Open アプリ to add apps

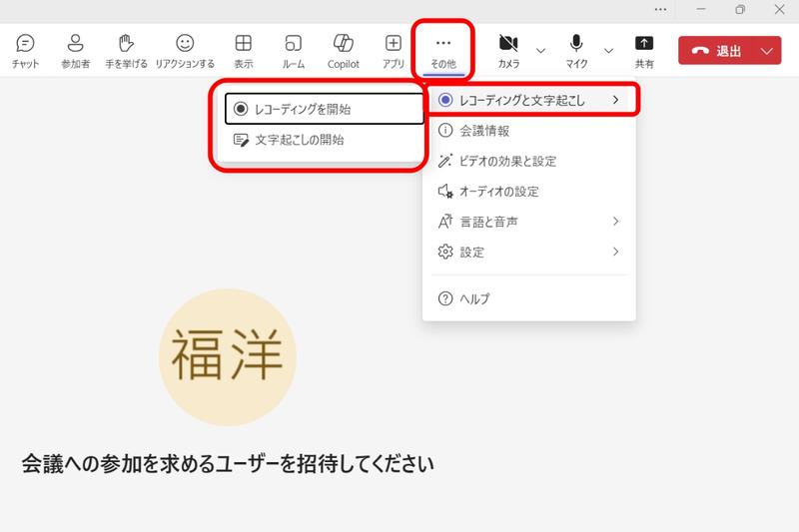[x=393, y=51]
